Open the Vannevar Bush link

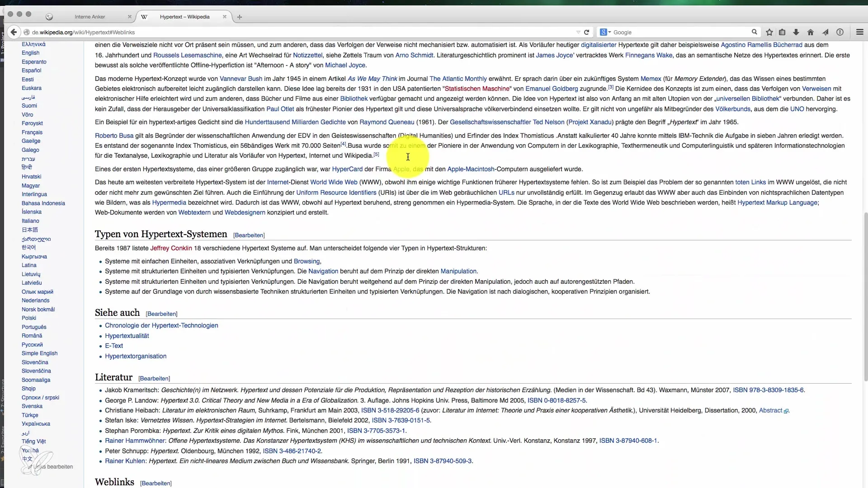pos(241,79)
